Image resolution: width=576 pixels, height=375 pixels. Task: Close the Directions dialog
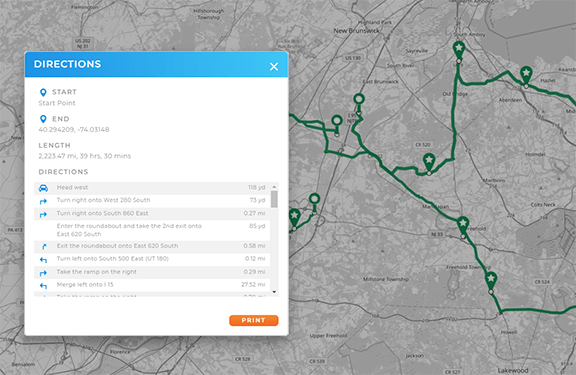tap(274, 66)
